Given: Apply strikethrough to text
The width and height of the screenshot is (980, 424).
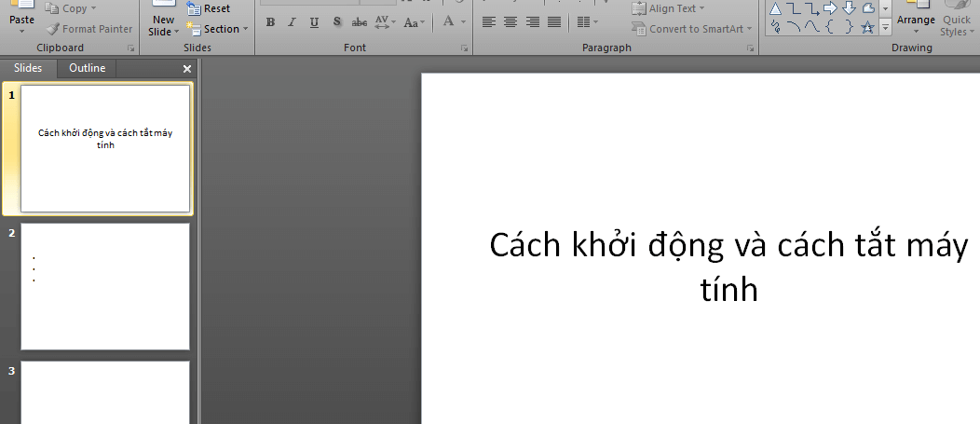Looking at the screenshot, I should (x=359, y=22).
